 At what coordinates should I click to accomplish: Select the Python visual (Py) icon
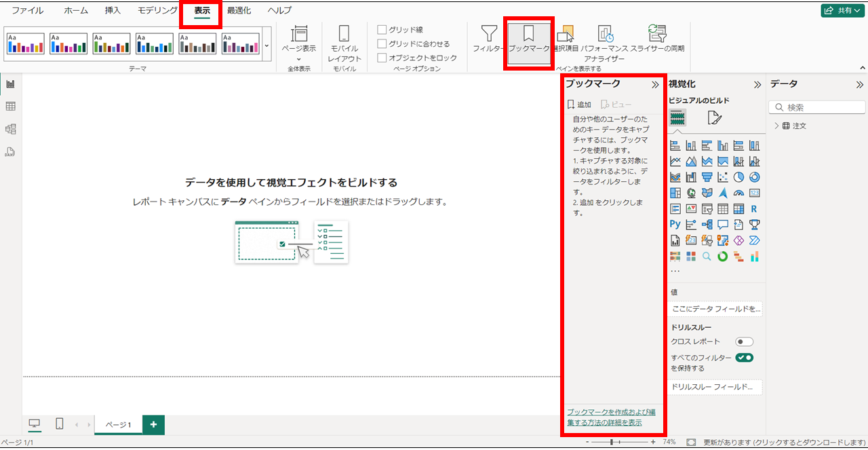675,224
